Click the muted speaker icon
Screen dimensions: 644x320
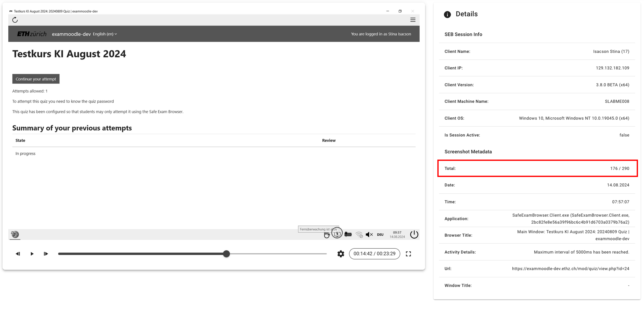pos(369,235)
